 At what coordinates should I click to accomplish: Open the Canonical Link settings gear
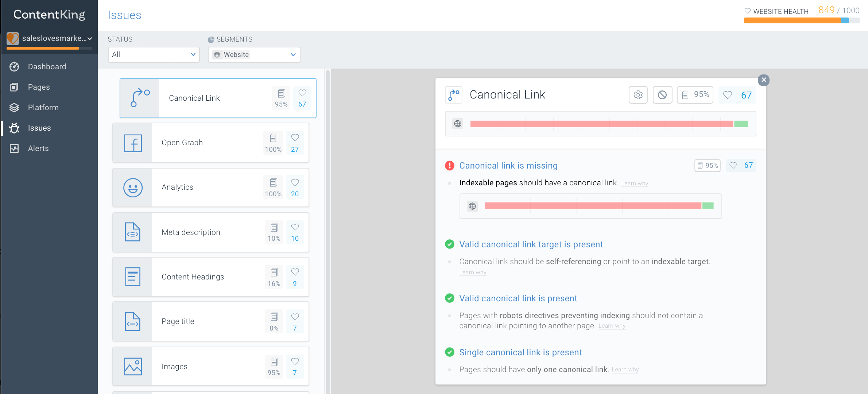(638, 95)
